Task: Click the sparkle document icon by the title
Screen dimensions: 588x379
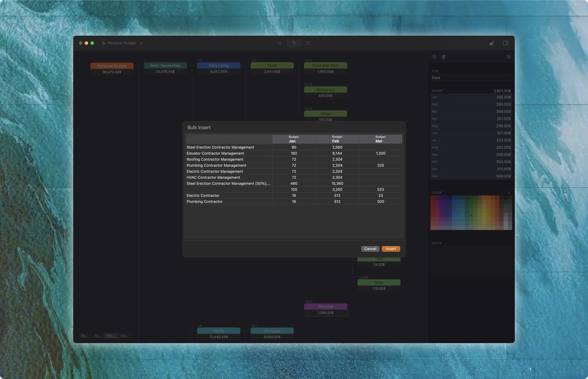Action: point(103,43)
